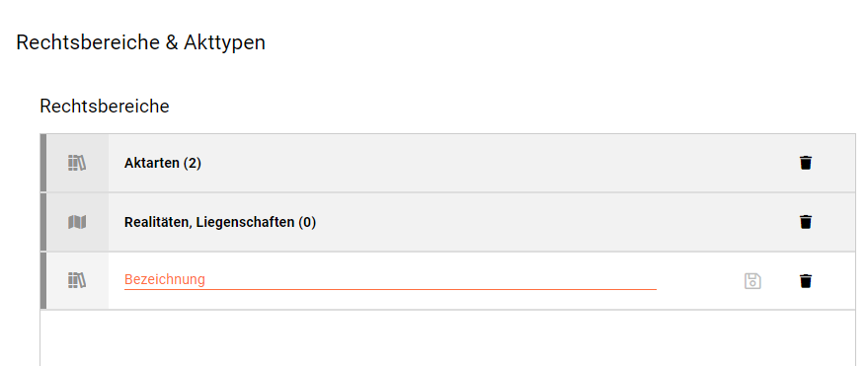Remove the new Bezeichnung row via trash icon

pyautogui.click(x=806, y=281)
